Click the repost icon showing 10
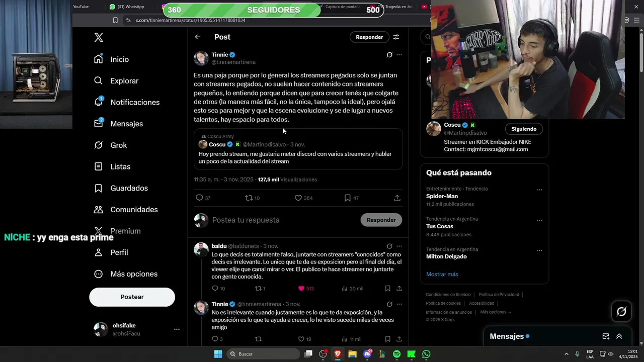Screen dimensions: 644x362 pos(249,198)
